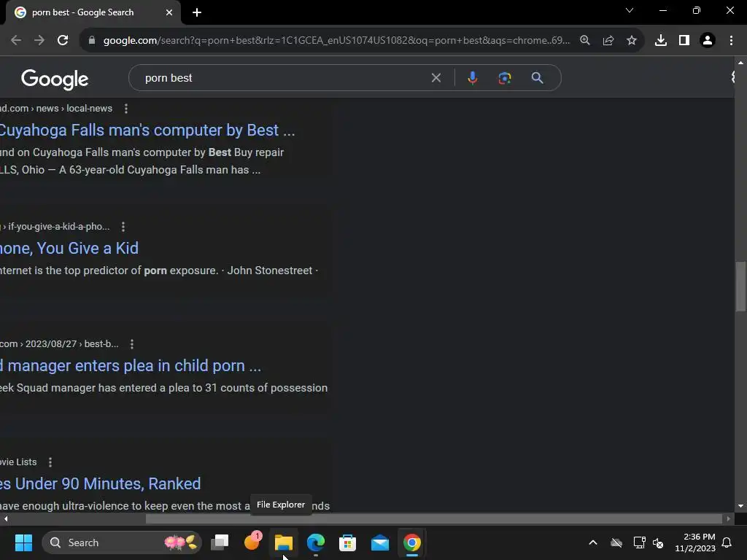Open more options for 2023/08/27 result
The height and width of the screenshot is (560, 747).
tap(131, 344)
